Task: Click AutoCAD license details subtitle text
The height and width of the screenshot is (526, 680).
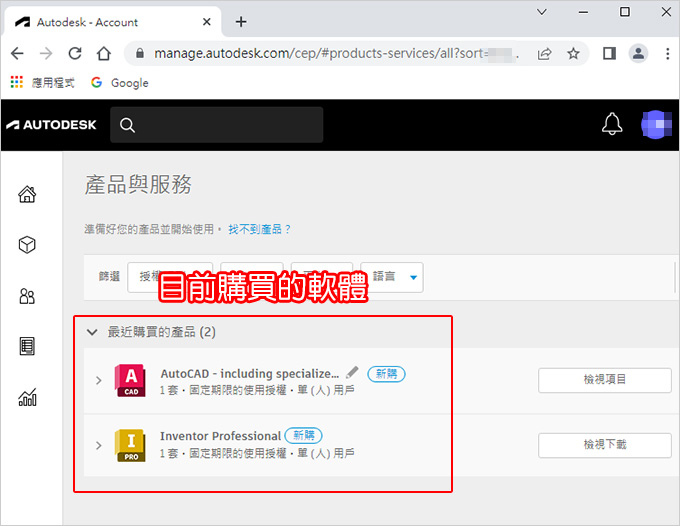Action: click(x=257, y=390)
